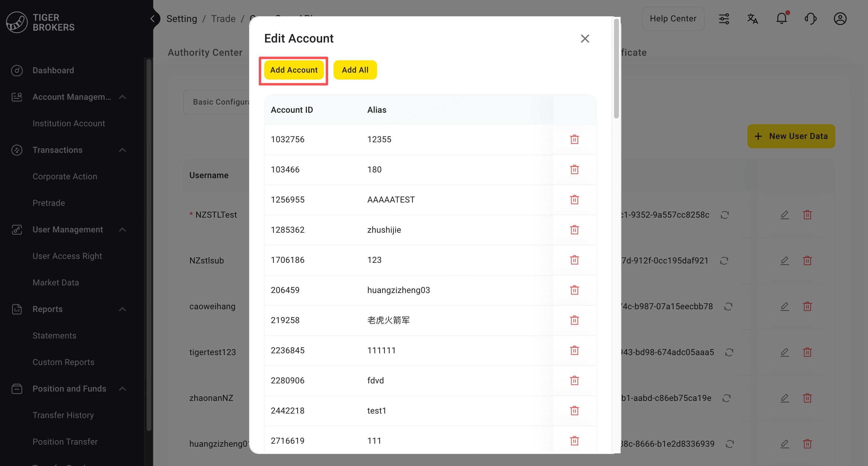Collapse the Transactions section
Screen dimensions: 868x466
123,150
